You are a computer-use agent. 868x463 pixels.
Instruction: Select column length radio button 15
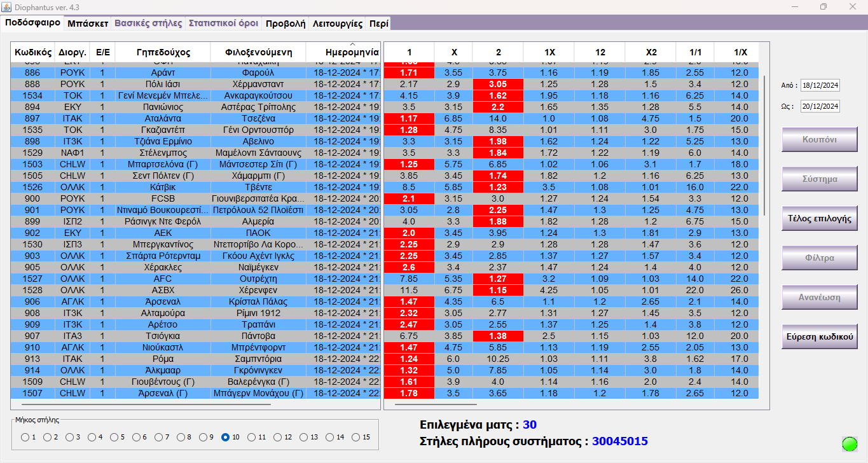pyautogui.click(x=355, y=438)
